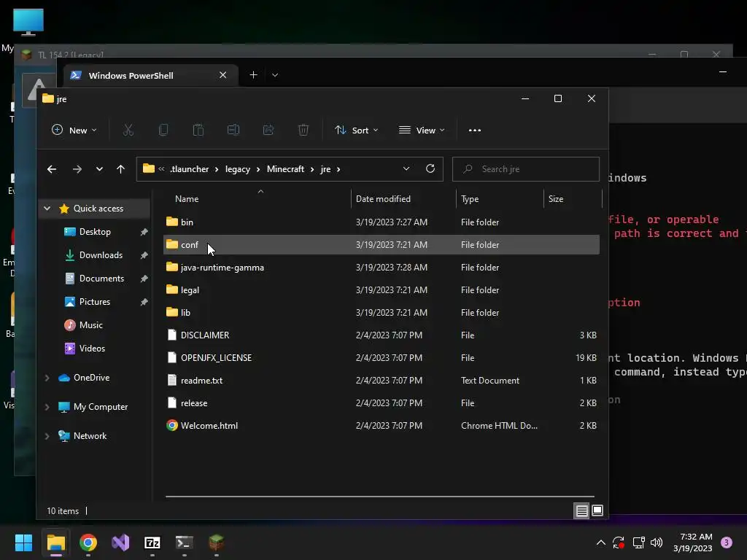Add a new PowerShell tab with plus
The height and width of the screenshot is (560, 747).
point(253,75)
